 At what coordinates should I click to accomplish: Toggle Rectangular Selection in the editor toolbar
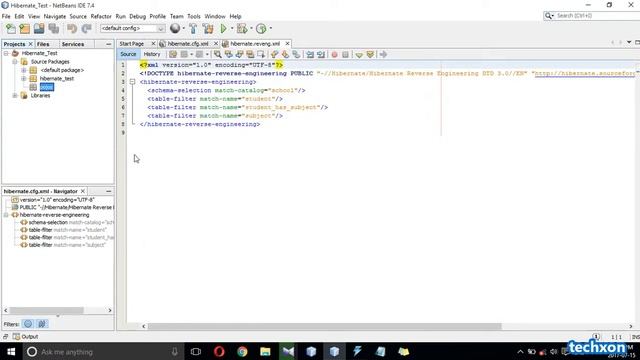(261, 54)
